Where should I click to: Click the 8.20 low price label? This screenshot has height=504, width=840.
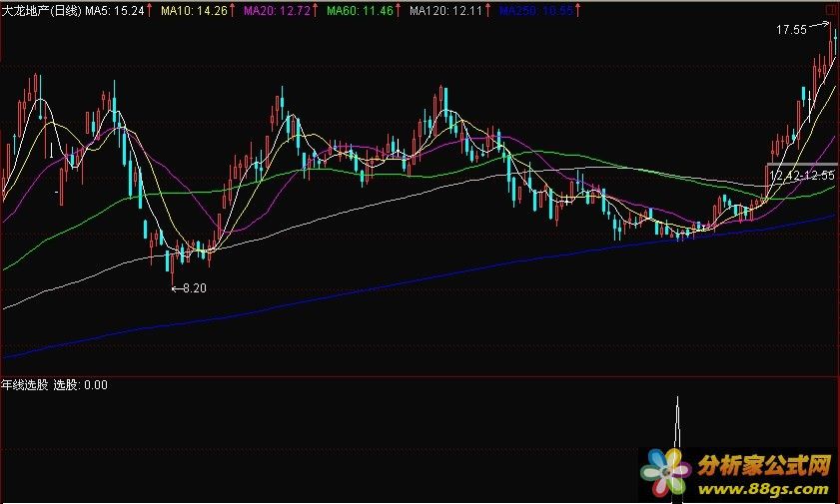point(195,288)
